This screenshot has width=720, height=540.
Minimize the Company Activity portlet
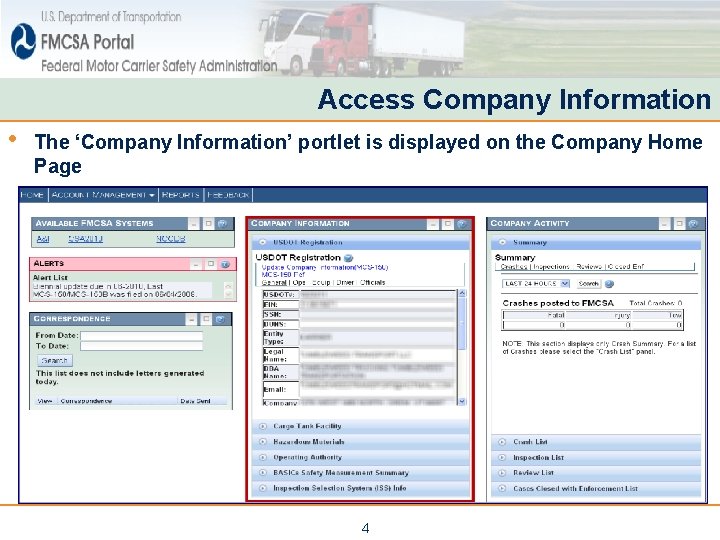coord(664,224)
